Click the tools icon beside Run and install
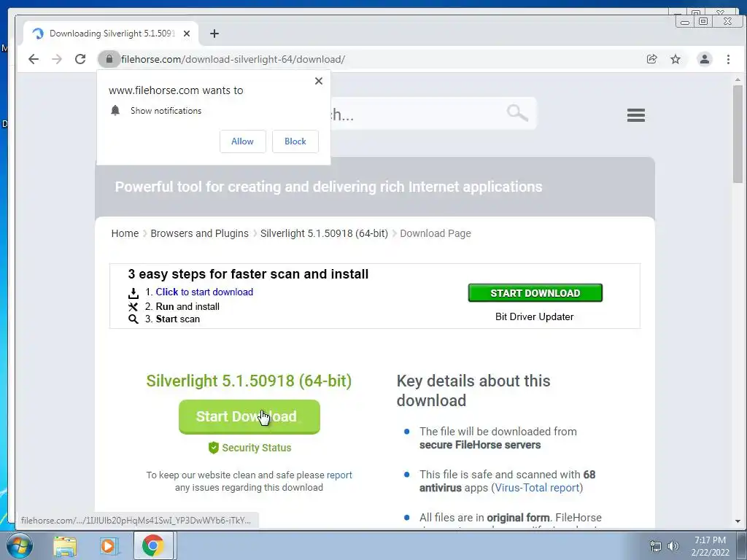747x560 pixels. click(133, 307)
